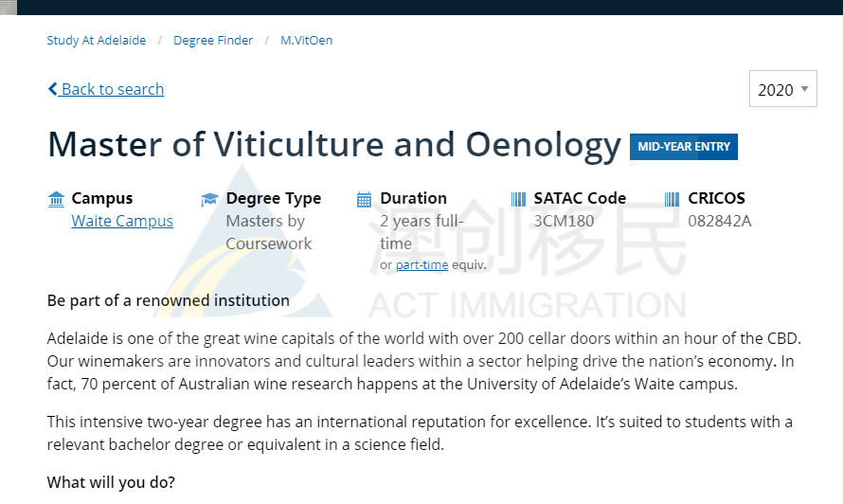This screenshot has width=843, height=504.
Task: Open the Waite Campus link
Action: (x=122, y=221)
